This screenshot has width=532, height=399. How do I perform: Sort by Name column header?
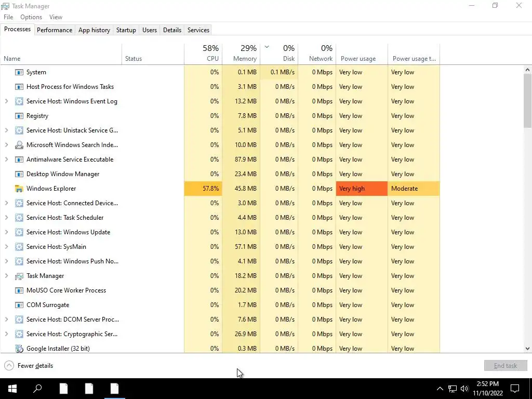61,54
